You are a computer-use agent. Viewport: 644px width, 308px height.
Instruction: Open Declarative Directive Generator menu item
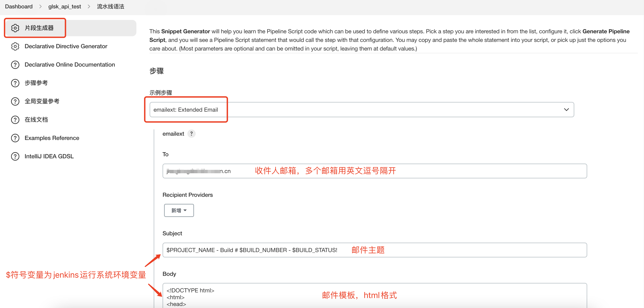click(x=66, y=46)
